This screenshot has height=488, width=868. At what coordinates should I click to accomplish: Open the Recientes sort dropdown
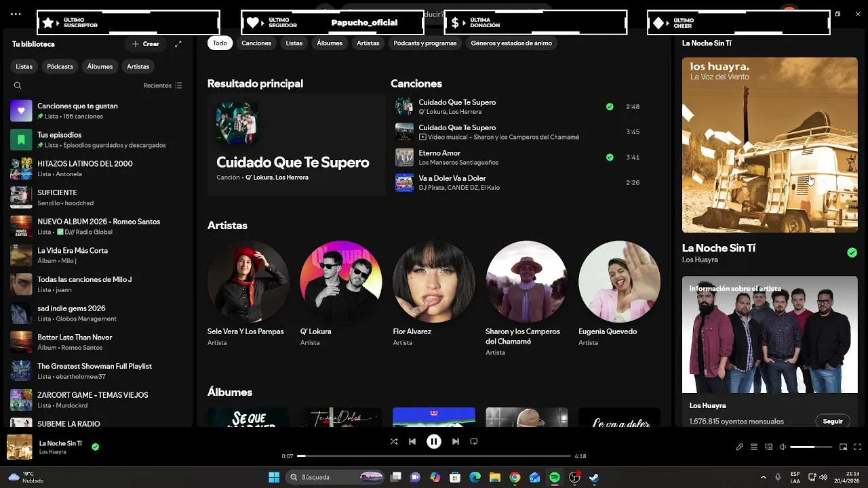[163, 85]
